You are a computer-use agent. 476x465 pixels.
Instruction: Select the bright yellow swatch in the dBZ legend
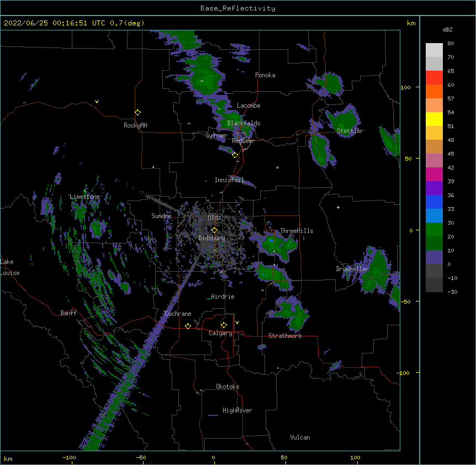tap(434, 119)
